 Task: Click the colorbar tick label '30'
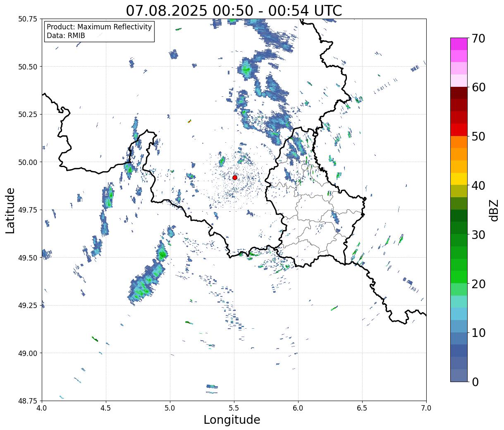click(478, 234)
